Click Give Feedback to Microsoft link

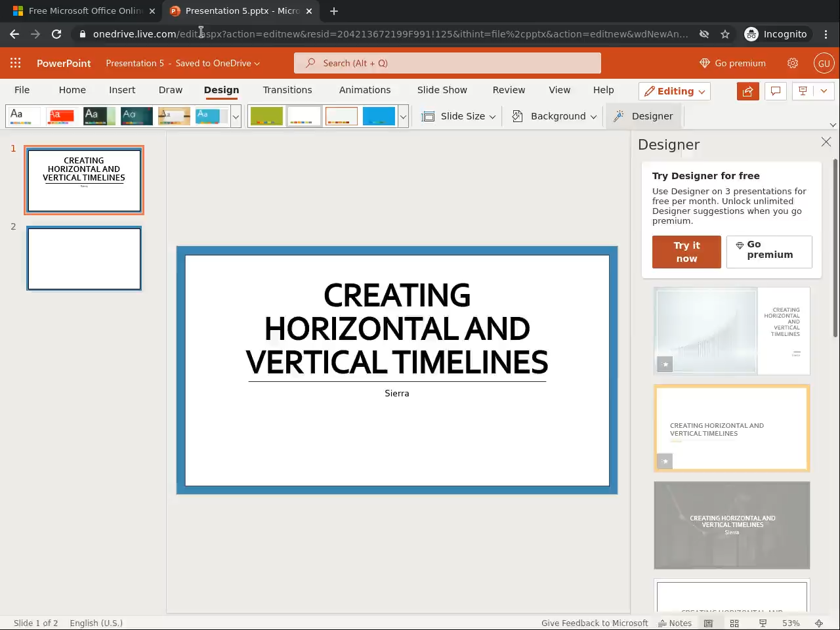[x=594, y=623]
